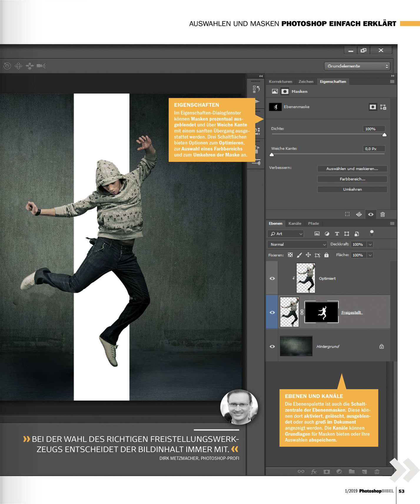Select the pixel mask icon beside Masken
Image resolution: width=420 pixels, height=504 pixels.
[x=285, y=92]
